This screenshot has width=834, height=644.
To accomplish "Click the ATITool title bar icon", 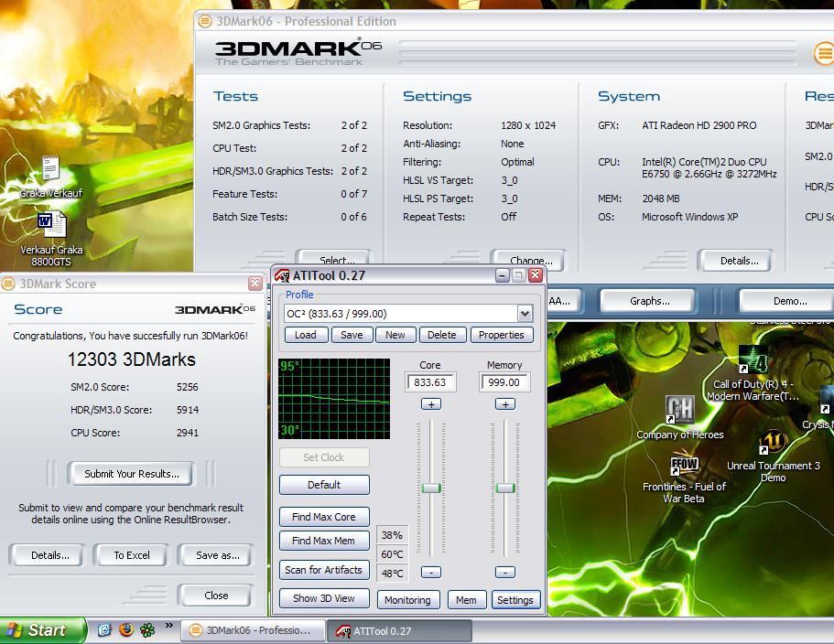I will coord(282,275).
